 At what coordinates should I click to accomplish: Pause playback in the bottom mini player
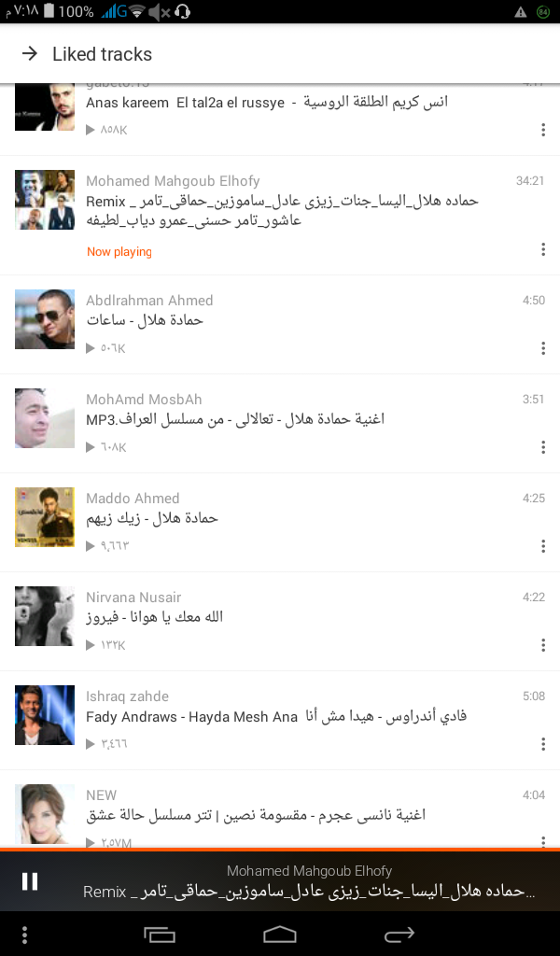pos(30,881)
